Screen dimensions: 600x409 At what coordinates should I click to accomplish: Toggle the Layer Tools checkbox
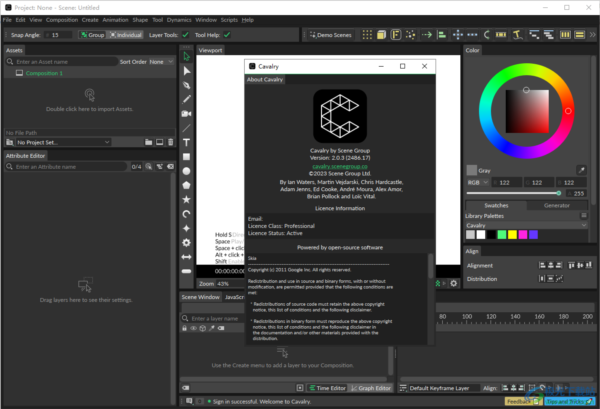coord(186,35)
